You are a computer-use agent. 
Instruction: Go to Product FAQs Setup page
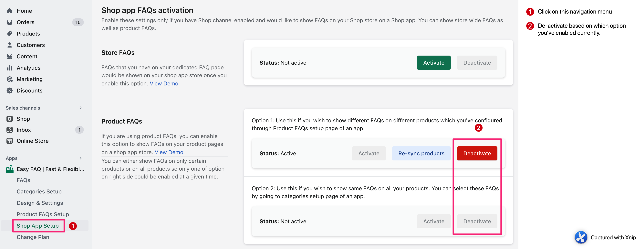43,214
